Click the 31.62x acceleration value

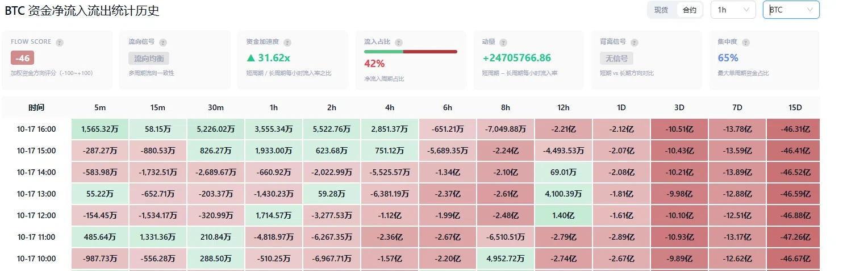[x=268, y=58]
